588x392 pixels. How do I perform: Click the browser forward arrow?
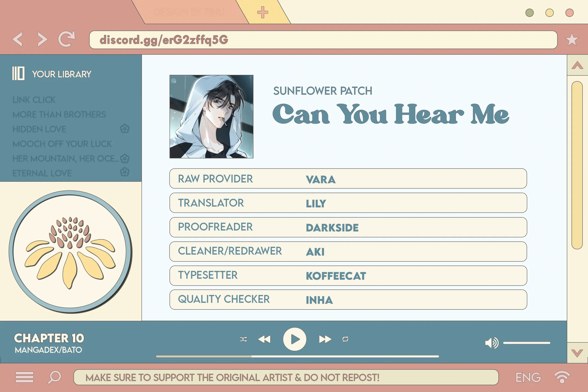pos(42,39)
